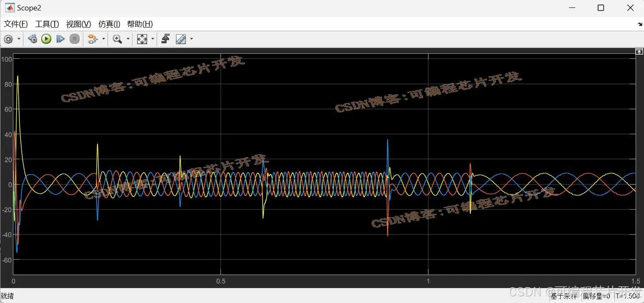Click the Scope2 window title text
The width and height of the screenshot is (644, 303).
29,8
